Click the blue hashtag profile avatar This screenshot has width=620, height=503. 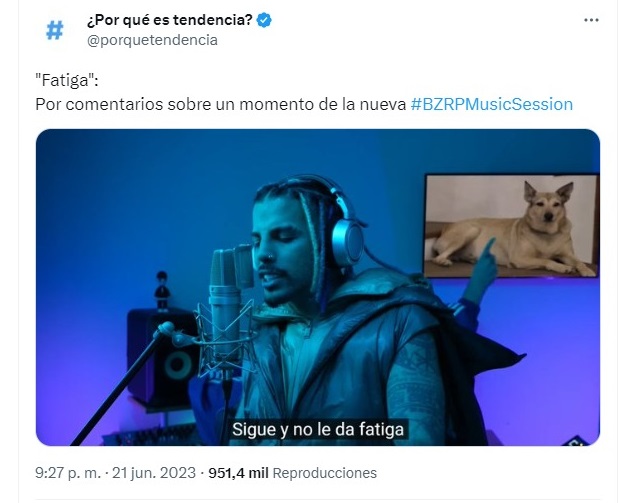coord(55,30)
